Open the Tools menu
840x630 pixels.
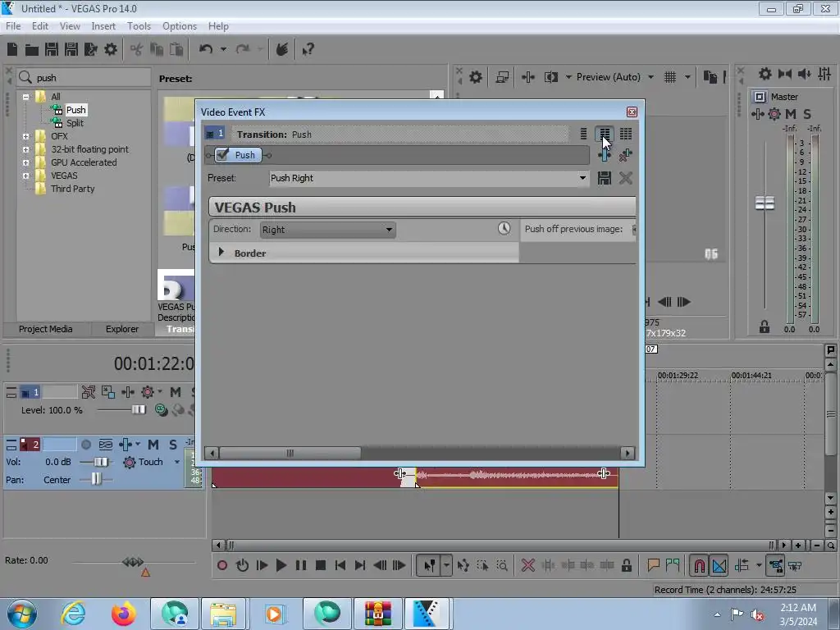pos(139,25)
